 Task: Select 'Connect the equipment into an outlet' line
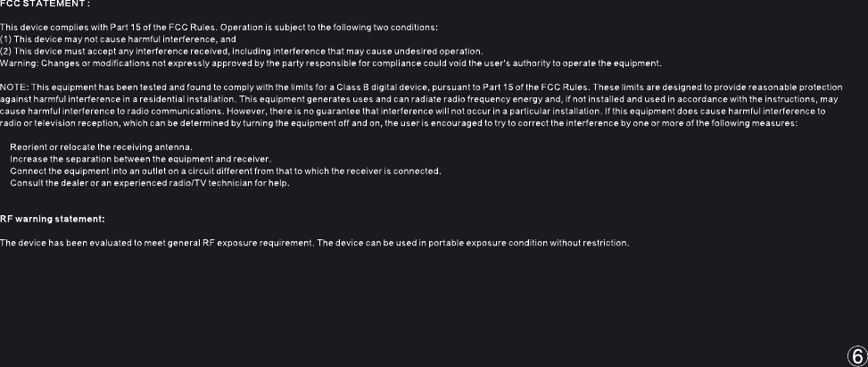226,171
